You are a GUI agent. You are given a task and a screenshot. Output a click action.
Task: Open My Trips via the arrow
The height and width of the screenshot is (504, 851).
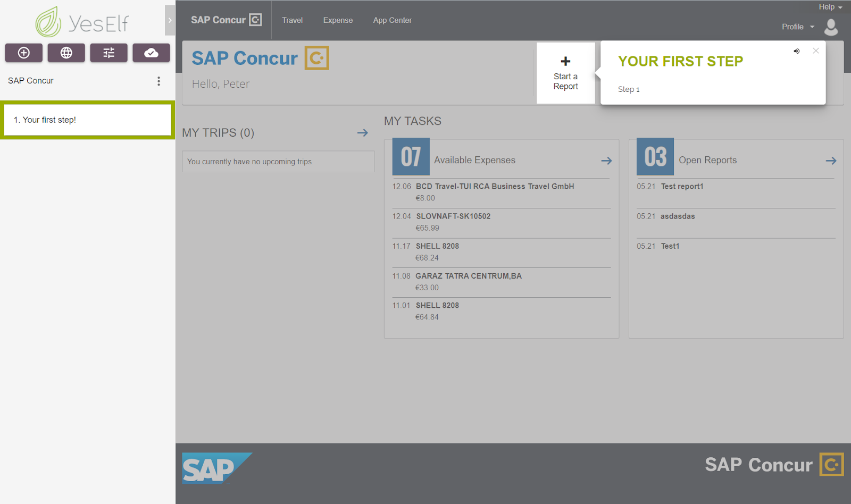click(x=363, y=133)
